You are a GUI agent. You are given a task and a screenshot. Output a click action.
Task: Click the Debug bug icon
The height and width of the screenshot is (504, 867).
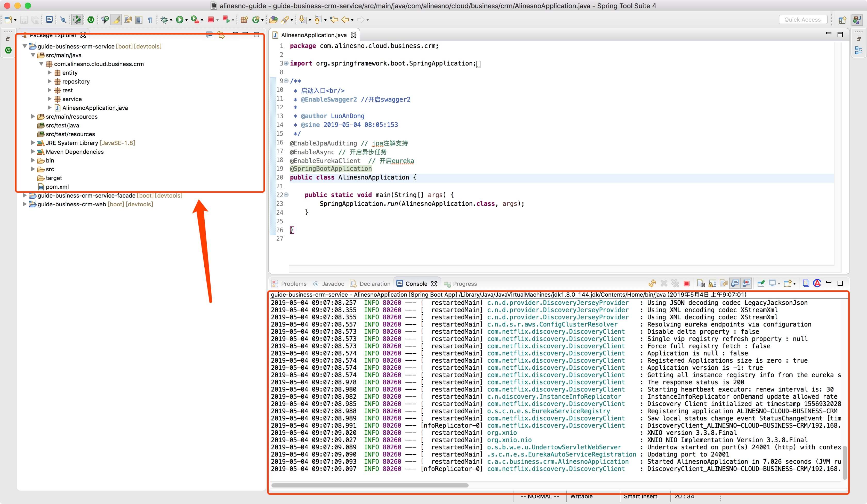[x=164, y=20]
